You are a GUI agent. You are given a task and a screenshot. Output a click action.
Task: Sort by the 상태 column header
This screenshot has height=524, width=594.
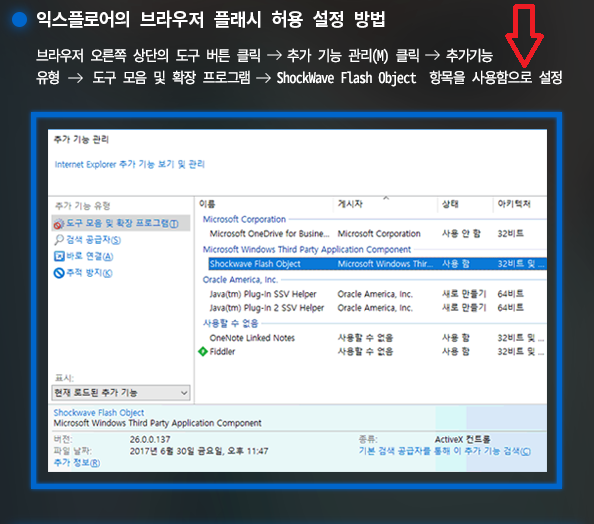pyautogui.click(x=450, y=204)
